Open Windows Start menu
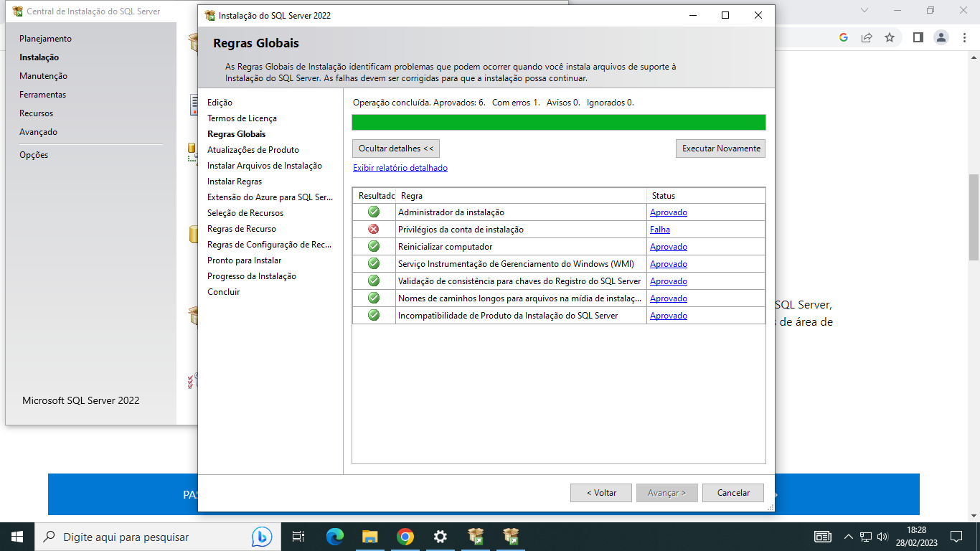This screenshot has width=980, height=551. point(17,537)
